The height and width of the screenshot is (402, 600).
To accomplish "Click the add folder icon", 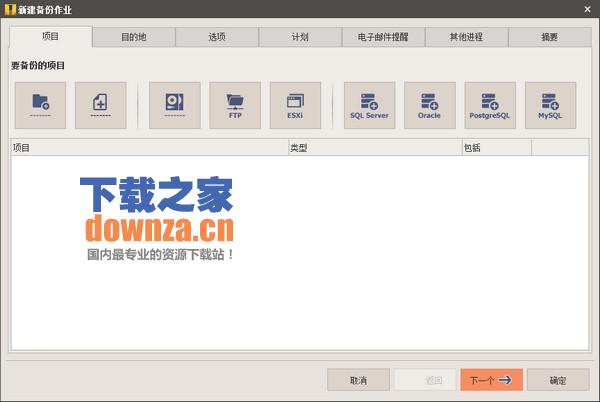I will tap(40, 105).
